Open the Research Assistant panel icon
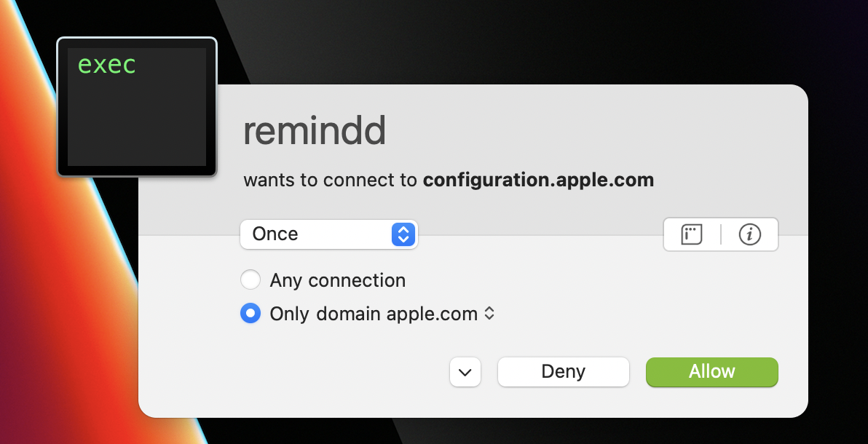Screen dimensions: 868x444 tap(692, 234)
